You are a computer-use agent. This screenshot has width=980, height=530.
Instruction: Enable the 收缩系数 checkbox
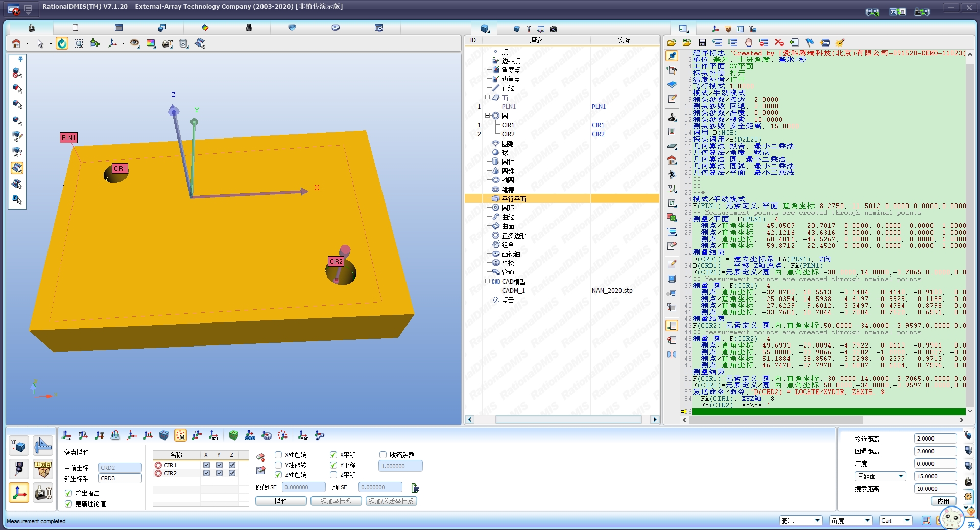pos(383,455)
